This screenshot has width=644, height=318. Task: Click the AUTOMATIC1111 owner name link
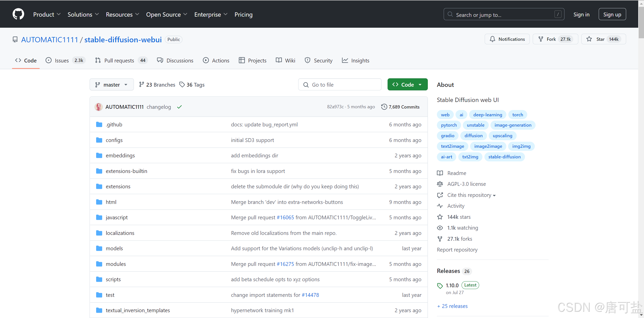pos(50,40)
